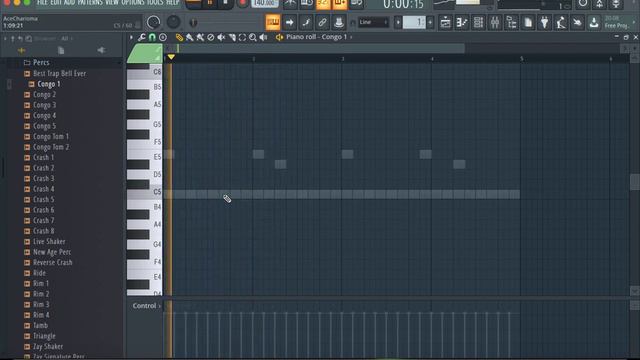Select the Delete tool in piano roll toolbar

211,38
